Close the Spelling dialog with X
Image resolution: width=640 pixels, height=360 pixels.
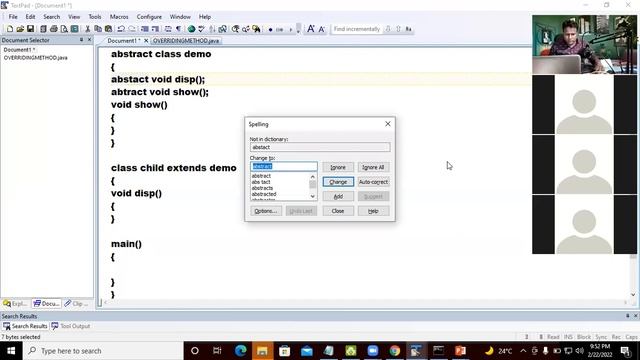(388, 124)
